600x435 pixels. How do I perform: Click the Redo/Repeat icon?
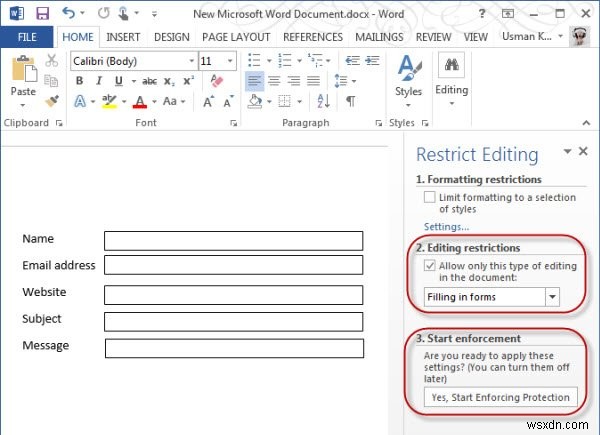point(103,13)
